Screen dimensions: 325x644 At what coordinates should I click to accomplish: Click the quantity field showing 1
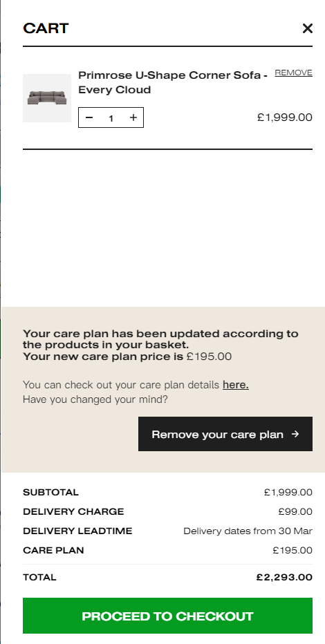click(x=111, y=118)
